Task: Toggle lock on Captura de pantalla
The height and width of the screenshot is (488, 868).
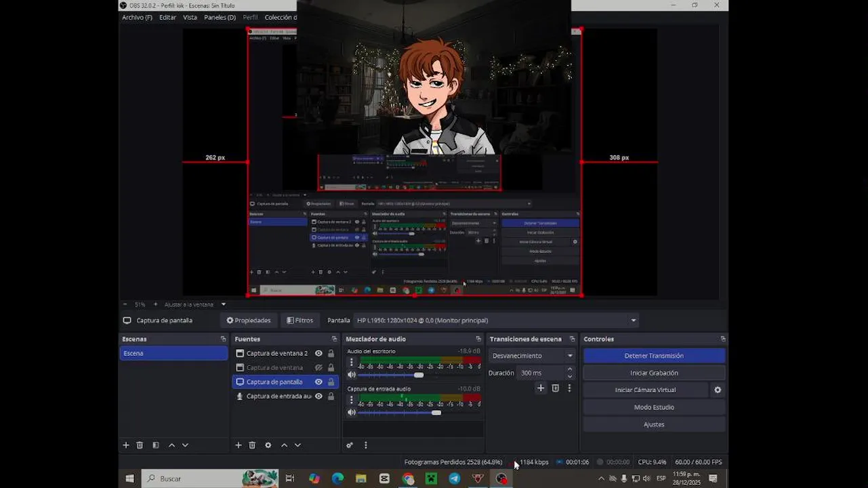Action: point(331,382)
